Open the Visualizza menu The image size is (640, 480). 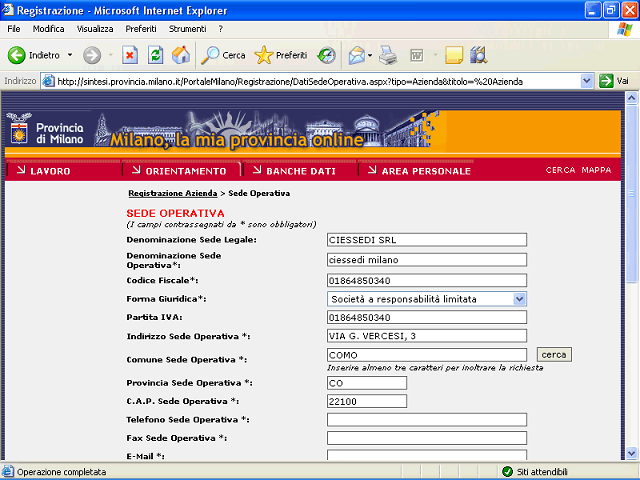95,29
